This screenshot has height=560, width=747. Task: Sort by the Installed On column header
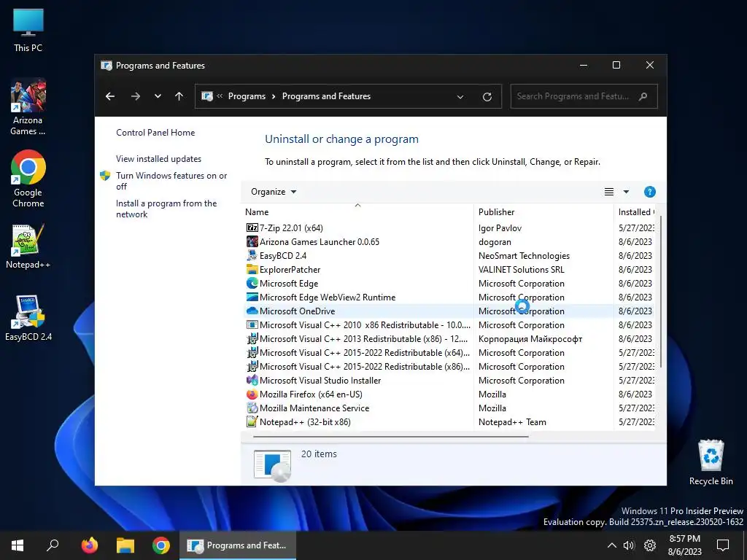point(636,212)
